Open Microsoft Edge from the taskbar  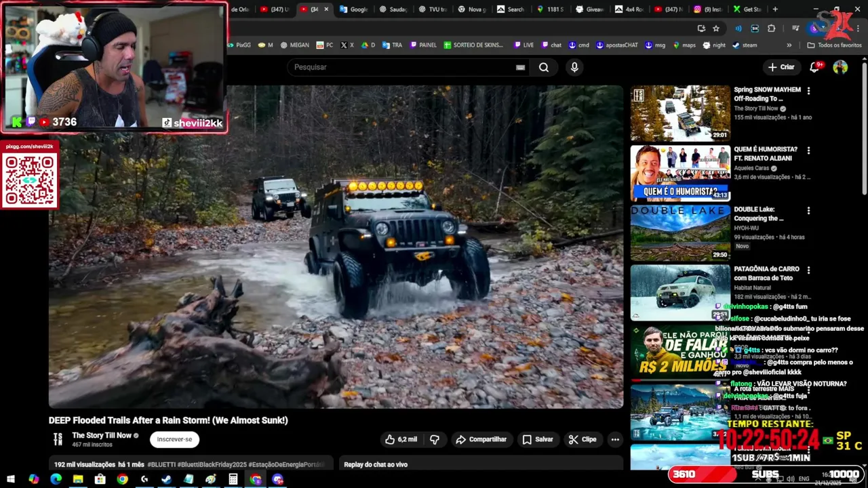coord(56,479)
